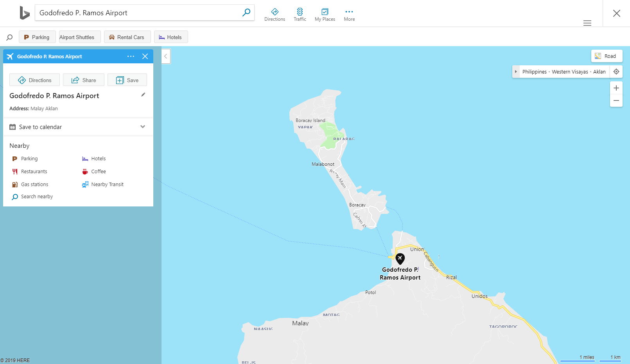Image resolution: width=630 pixels, height=364 pixels.
Task: Click Search nearby
Action: pyautogui.click(x=32, y=196)
